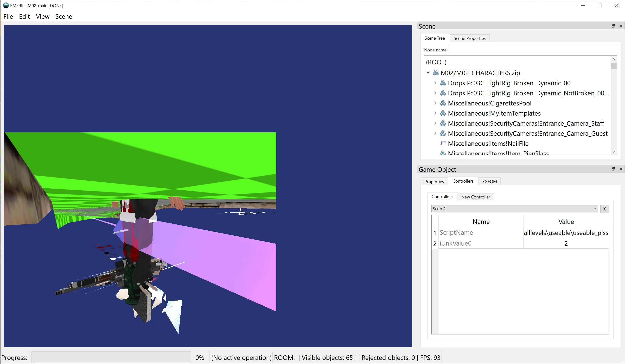The image size is (625, 364).
Task: Click the iUnkValue0 property cell
Action: [481, 243]
